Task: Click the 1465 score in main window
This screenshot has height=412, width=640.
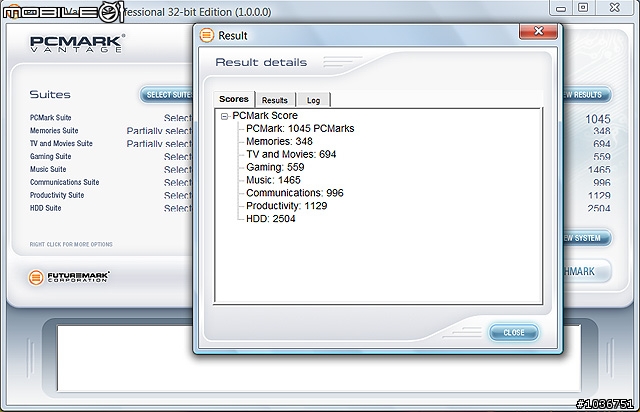Action: 599,169
